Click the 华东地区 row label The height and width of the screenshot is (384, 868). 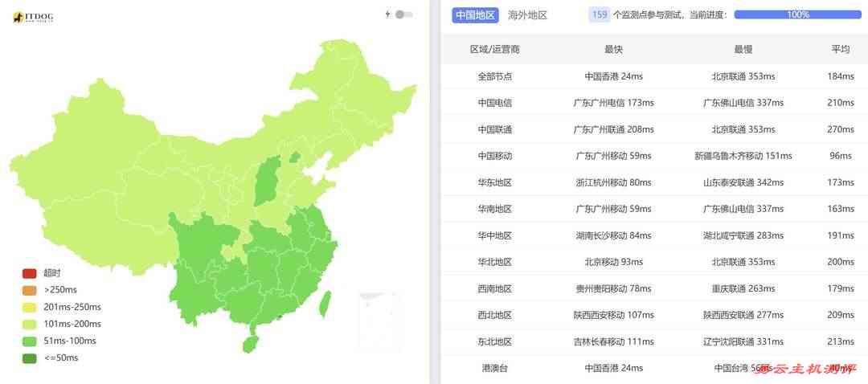495,182
